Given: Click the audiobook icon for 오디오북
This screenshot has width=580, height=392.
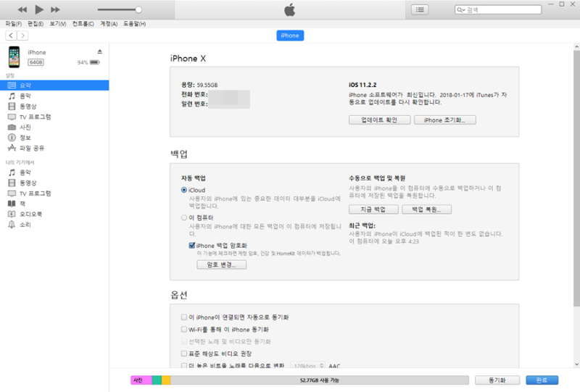Looking at the screenshot, I should (12, 214).
